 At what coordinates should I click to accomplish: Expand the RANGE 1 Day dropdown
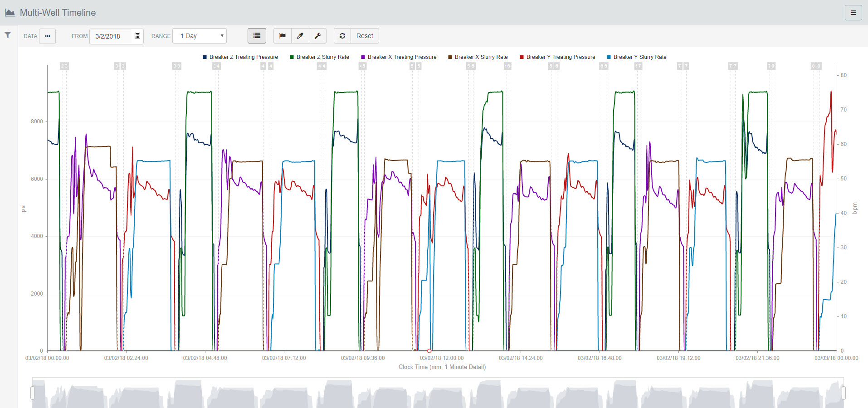[x=200, y=36]
